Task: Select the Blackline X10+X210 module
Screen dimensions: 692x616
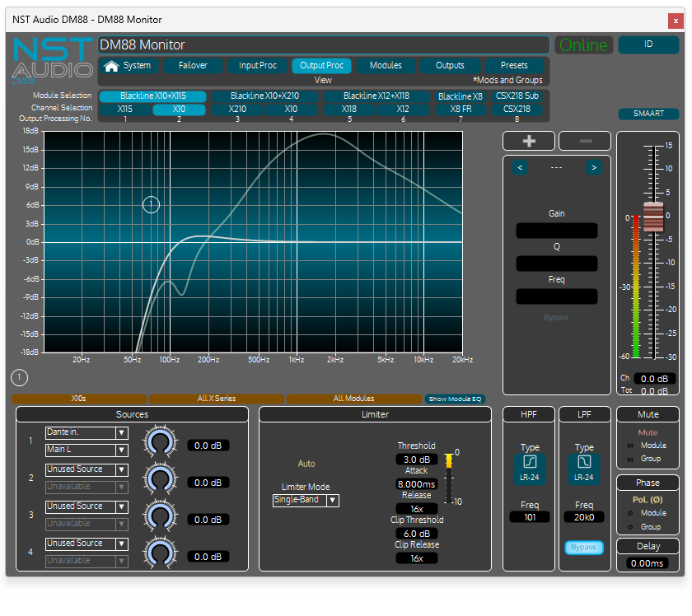Action: [264, 96]
